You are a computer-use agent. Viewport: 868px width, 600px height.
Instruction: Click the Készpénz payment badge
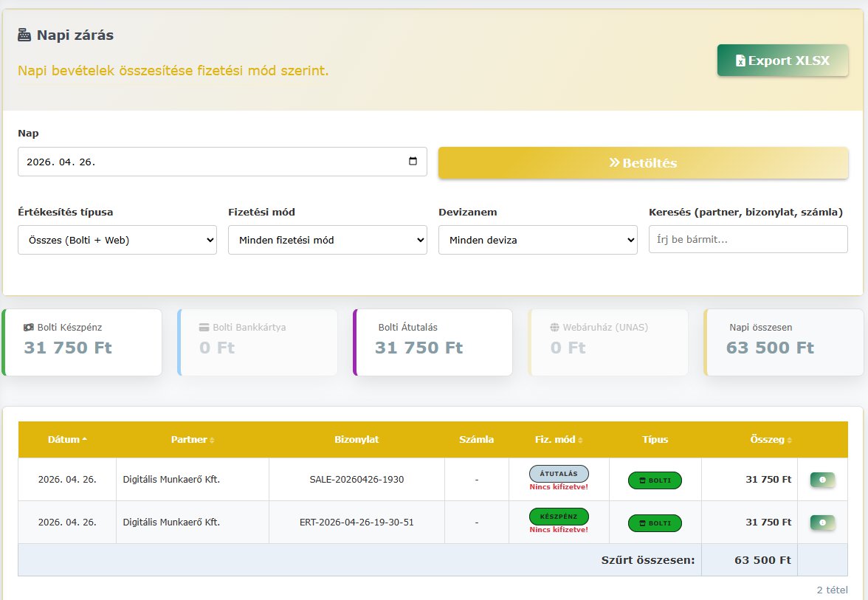tap(559, 516)
